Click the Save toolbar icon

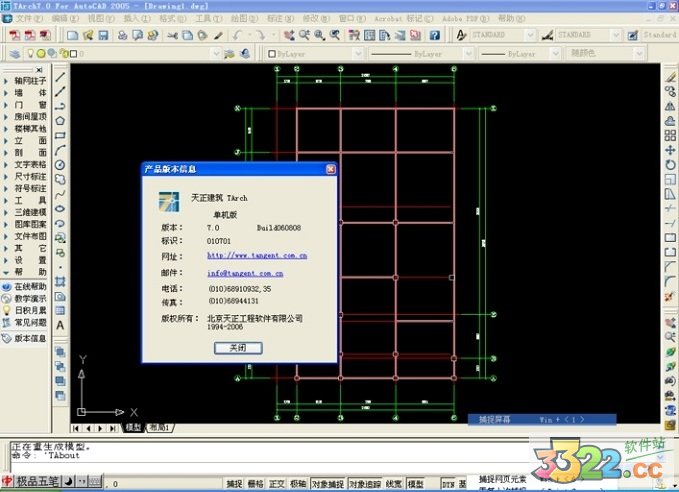pos(103,35)
